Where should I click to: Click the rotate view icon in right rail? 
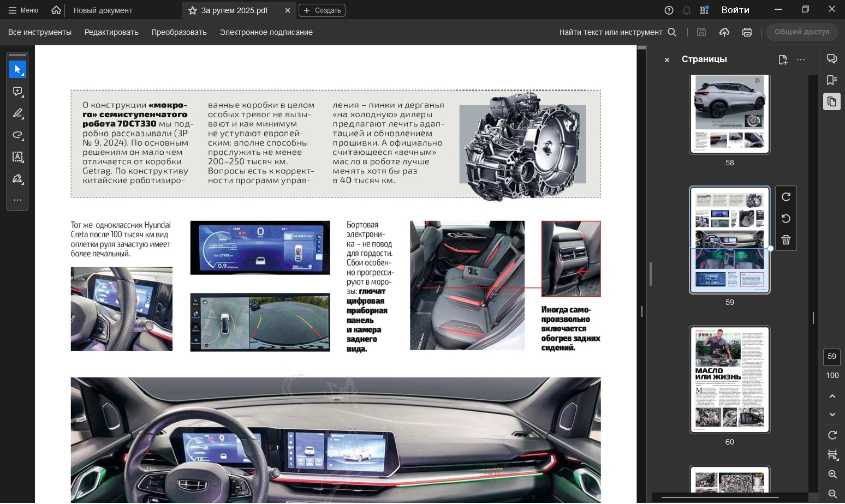click(832, 435)
